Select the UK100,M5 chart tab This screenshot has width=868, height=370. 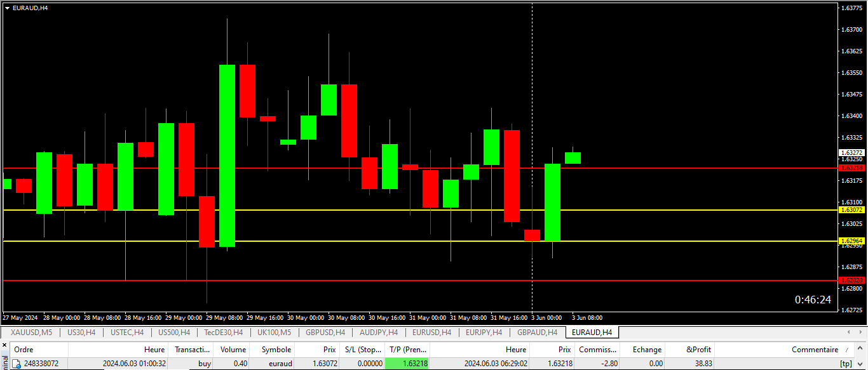pyautogui.click(x=275, y=332)
